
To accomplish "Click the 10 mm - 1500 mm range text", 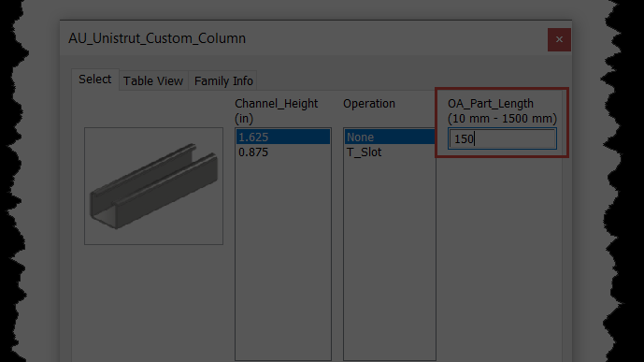I will click(502, 119).
